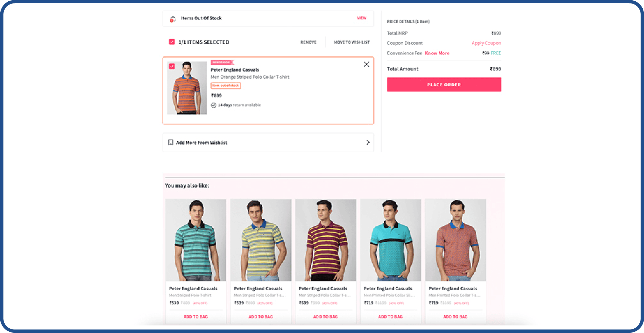Click the return availability check icon

tap(213, 105)
